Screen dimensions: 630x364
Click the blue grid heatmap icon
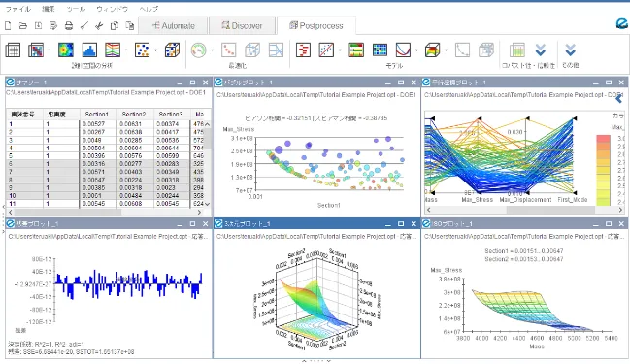(x=380, y=50)
